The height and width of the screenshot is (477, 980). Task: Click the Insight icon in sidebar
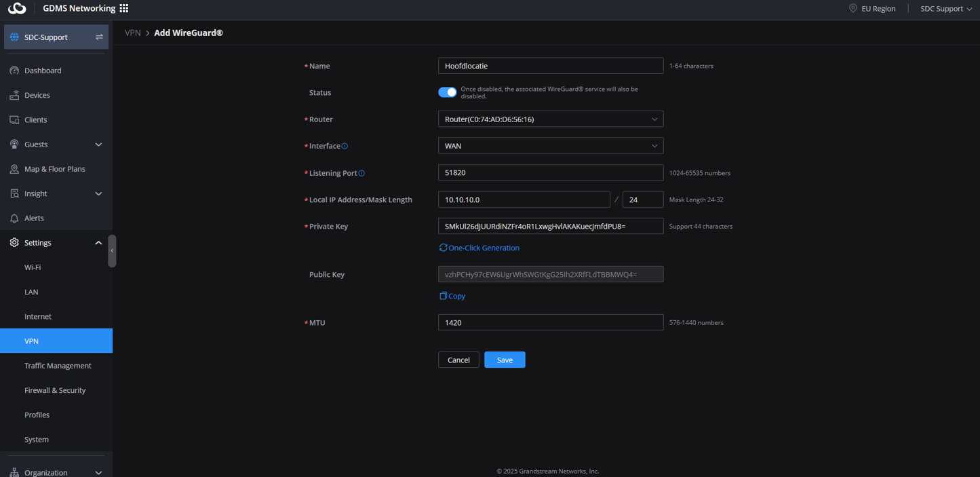(14, 193)
